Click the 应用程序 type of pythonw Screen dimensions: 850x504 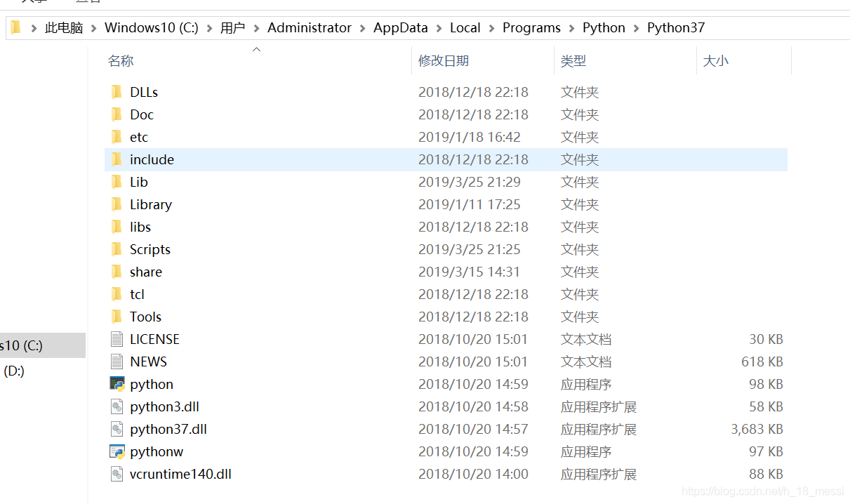[x=586, y=451]
